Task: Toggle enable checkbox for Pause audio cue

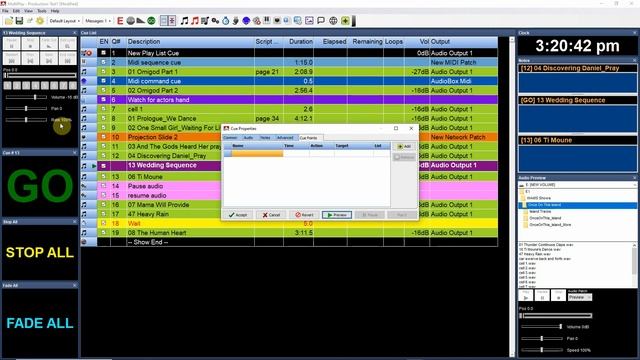Action: pyautogui.click(x=104, y=186)
